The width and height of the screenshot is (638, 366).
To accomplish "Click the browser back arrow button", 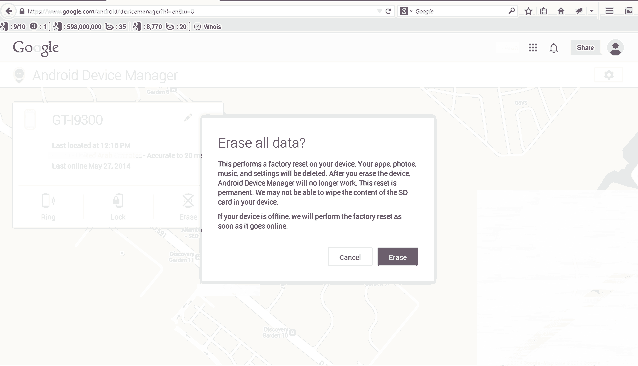I will 9,11.
